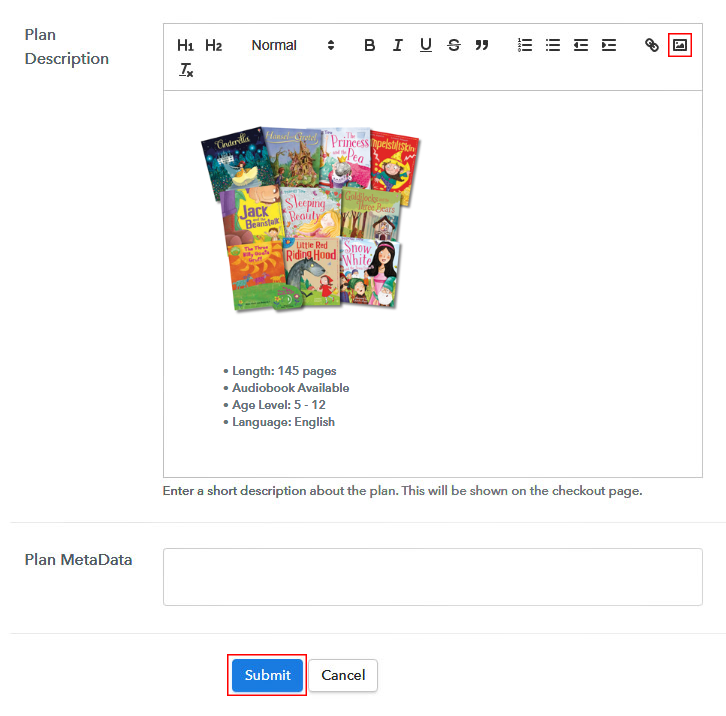Toggle underline formatting
The image size is (726, 716).
pos(426,45)
